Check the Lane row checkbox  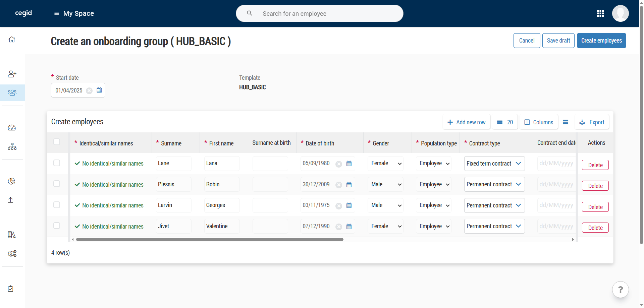[x=57, y=163]
